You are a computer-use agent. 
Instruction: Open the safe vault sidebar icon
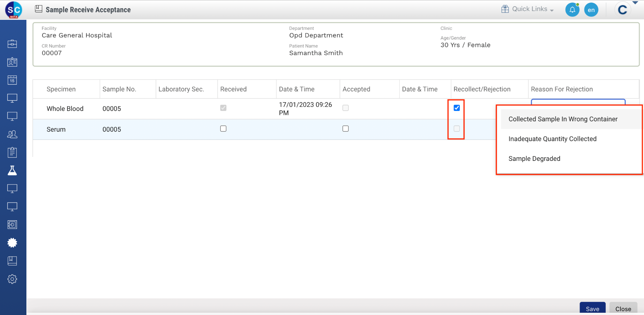(12, 225)
